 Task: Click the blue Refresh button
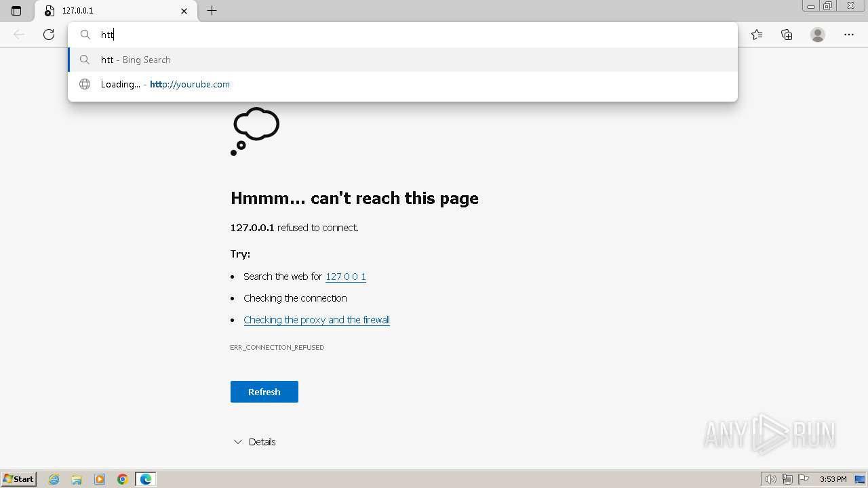(264, 392)
